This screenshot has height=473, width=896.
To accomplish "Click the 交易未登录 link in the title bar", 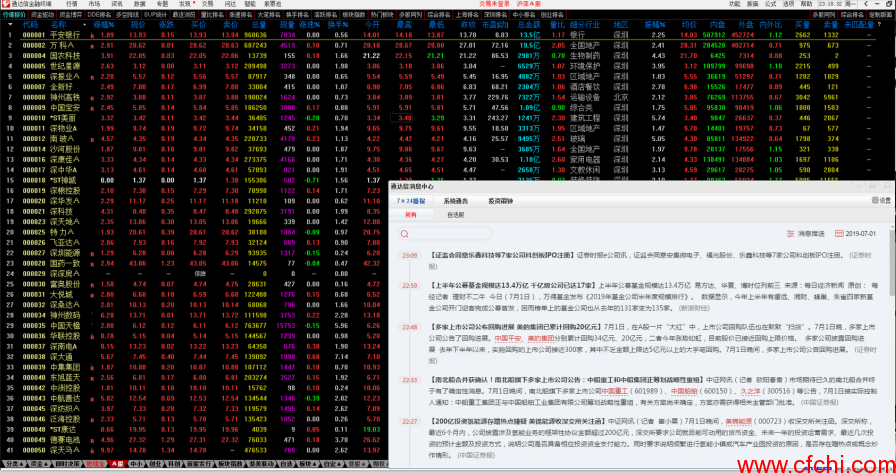I will (495, 3).
